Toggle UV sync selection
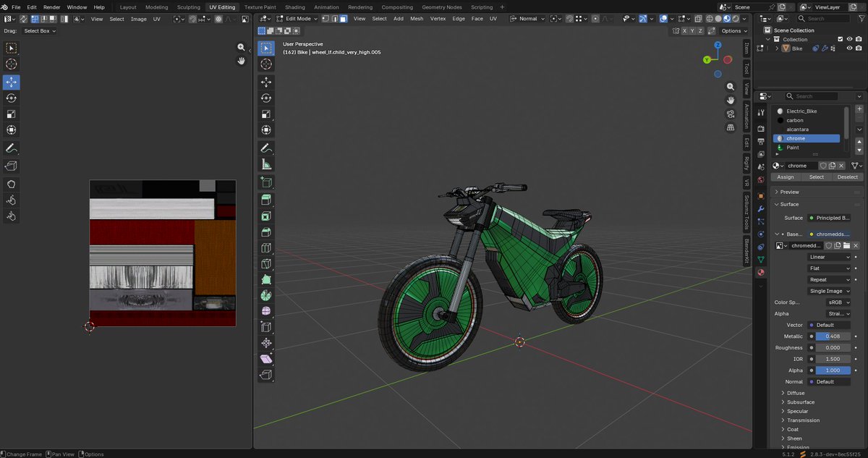 click(24, 19)
